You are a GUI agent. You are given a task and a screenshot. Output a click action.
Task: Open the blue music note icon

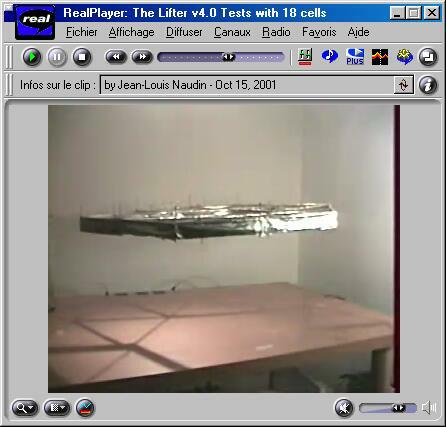329,56
